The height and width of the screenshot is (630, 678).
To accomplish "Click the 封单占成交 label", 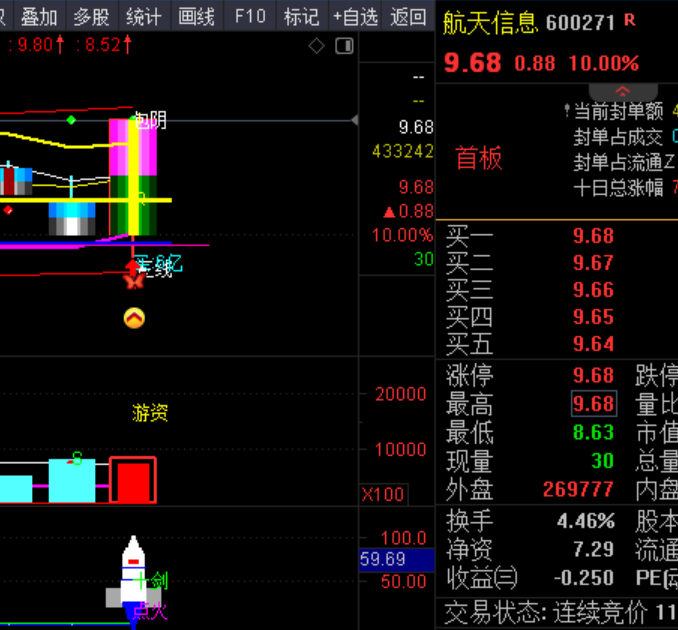I will click(618, 138).
